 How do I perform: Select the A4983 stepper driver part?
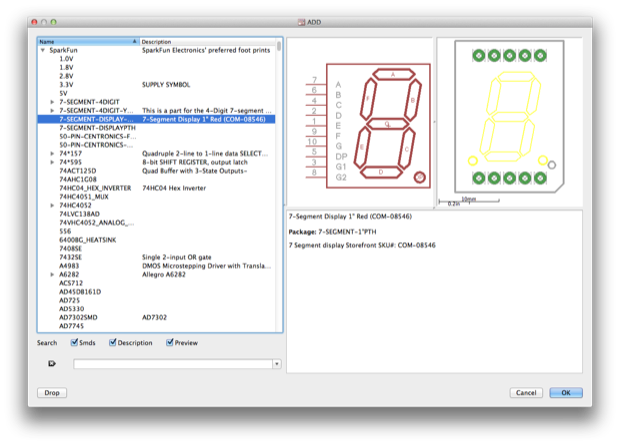tap(69, 266)
